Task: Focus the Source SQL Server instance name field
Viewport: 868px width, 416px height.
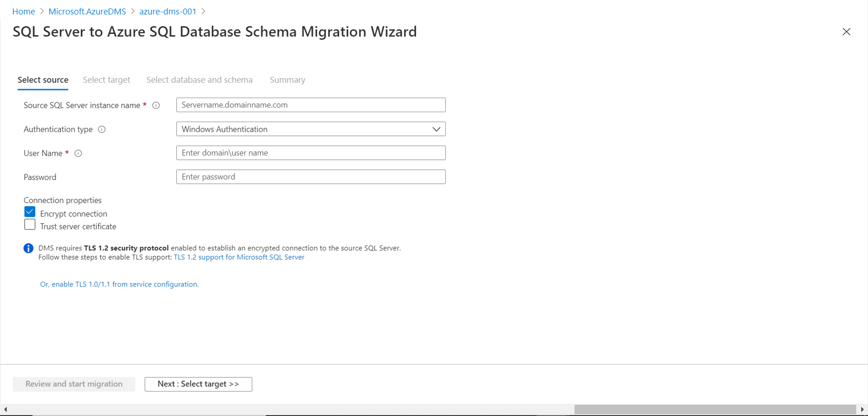Action: (x=311, y=105)
